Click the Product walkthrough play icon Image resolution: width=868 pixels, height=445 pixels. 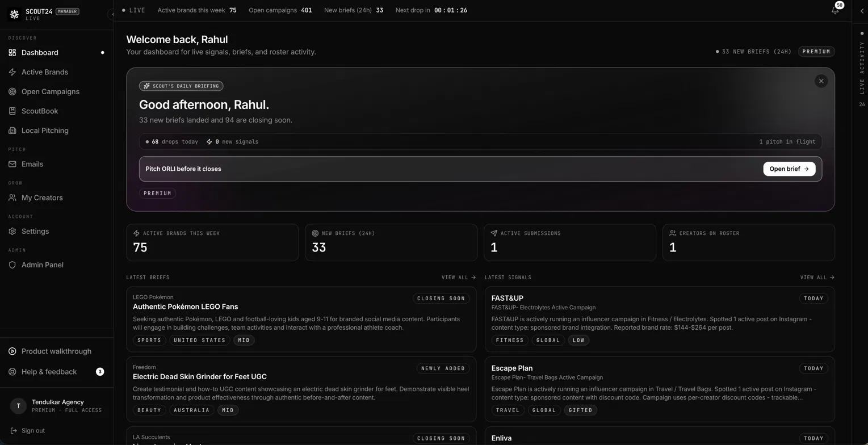[12, 351]
